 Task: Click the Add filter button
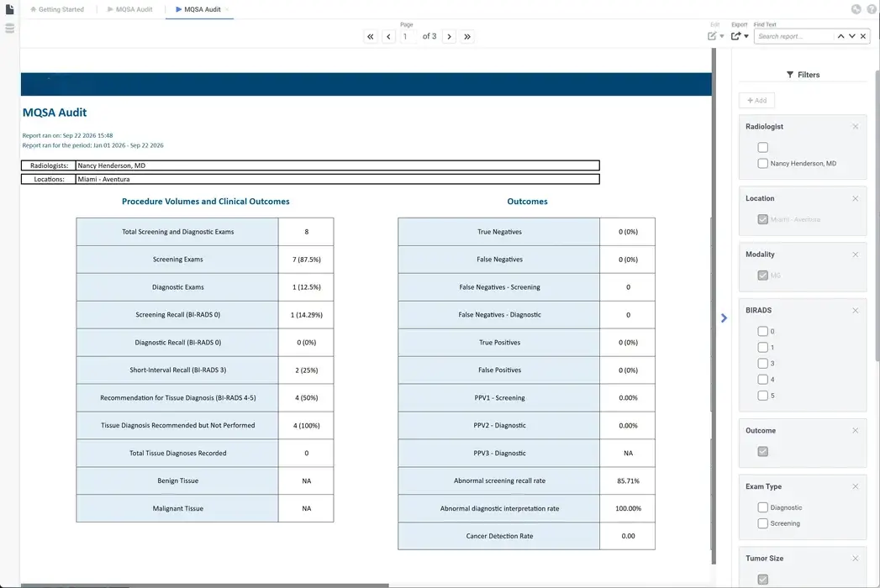tap(757, 101)
